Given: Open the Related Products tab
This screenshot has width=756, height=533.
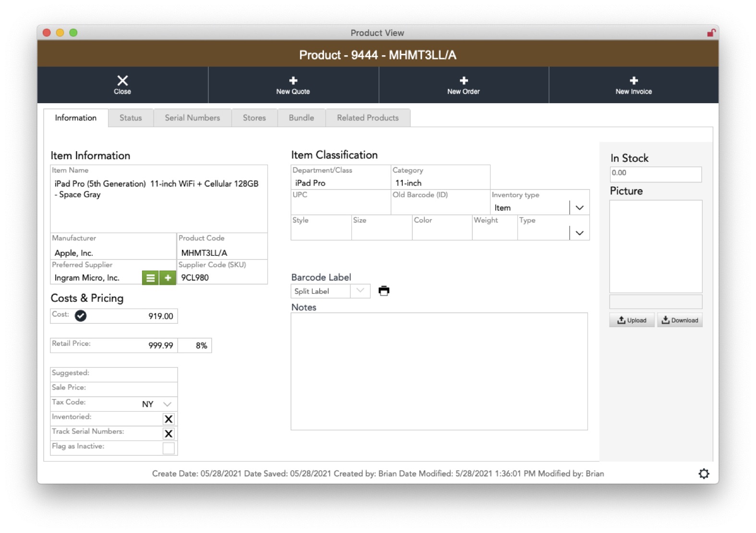Looking at the screenshot, I should tap(368, 118).
